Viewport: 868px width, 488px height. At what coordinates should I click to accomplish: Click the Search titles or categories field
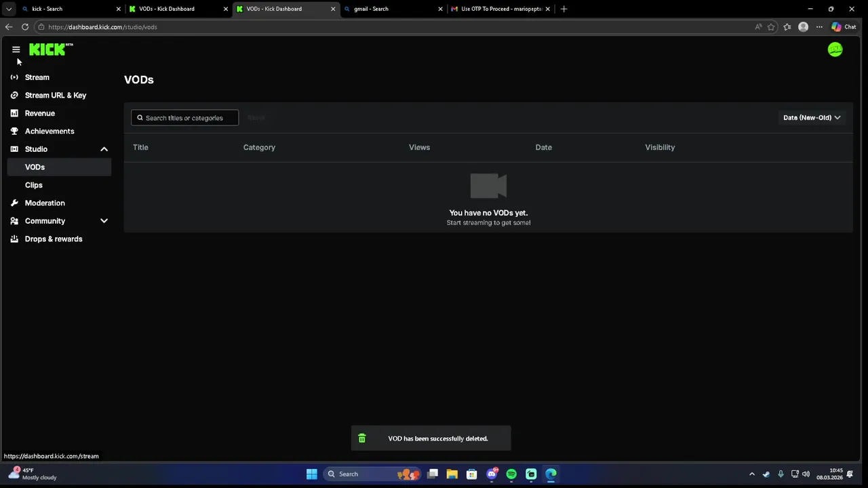click(x=184, y=118)
